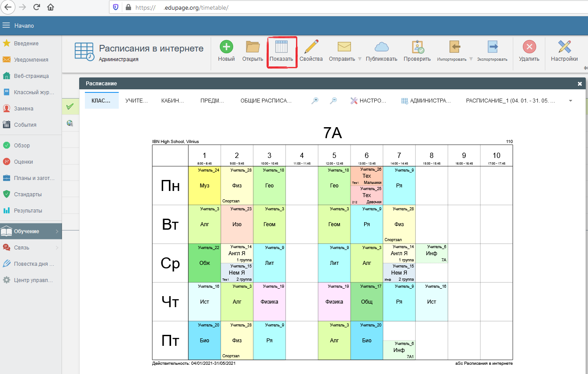Expand the Обучение section chevron
588x374 pixels.
tap(57, 231)
